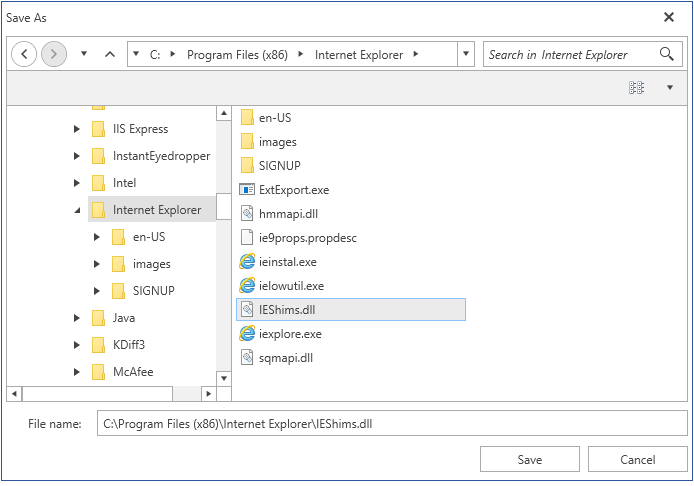The height and width of the screenshot is (486, 694).
Task: Select the IEShims.dll file
Action: 351,309
